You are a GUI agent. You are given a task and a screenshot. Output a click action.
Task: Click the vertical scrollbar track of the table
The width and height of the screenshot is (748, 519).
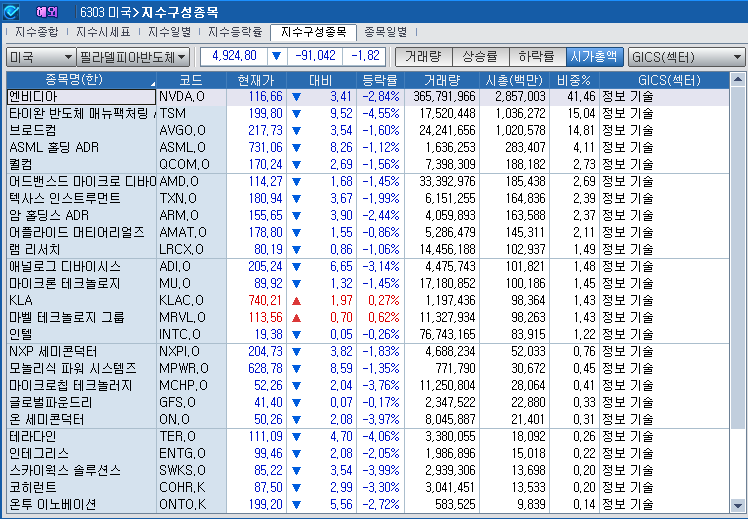[x=739, y=300]
